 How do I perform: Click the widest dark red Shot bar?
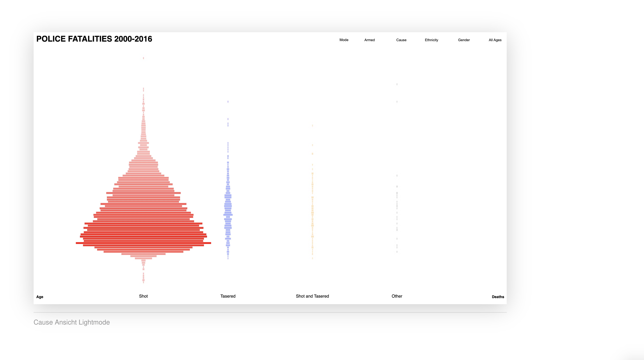coord(143,243)
